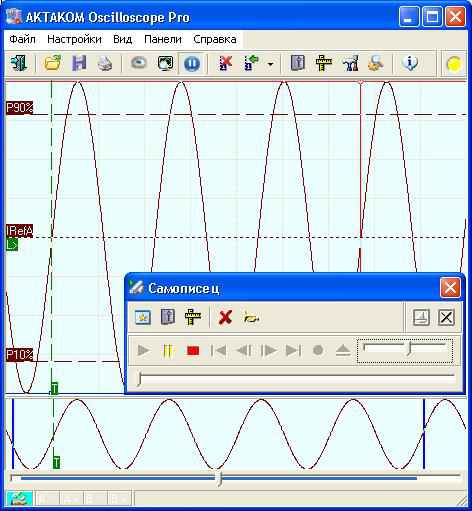Screen dimensions: 472x511
Task: Click the Справка menu
Action: (215, 39)
